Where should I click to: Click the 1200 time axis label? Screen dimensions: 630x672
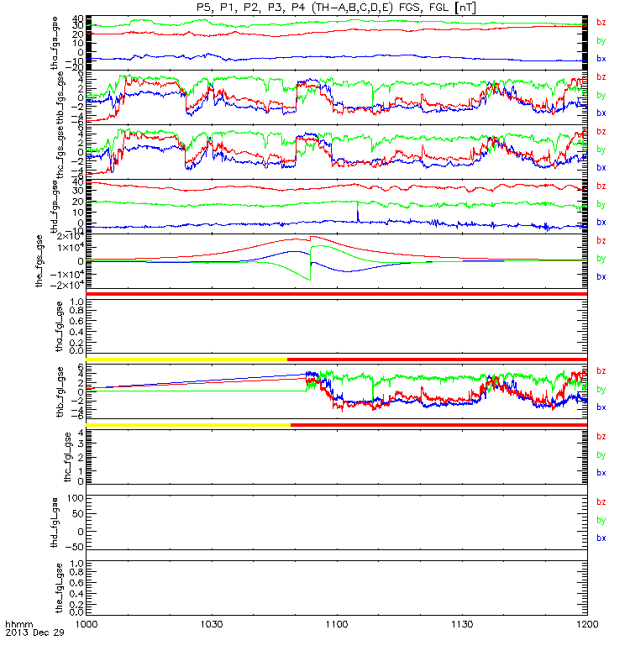[x=587, y=624]
